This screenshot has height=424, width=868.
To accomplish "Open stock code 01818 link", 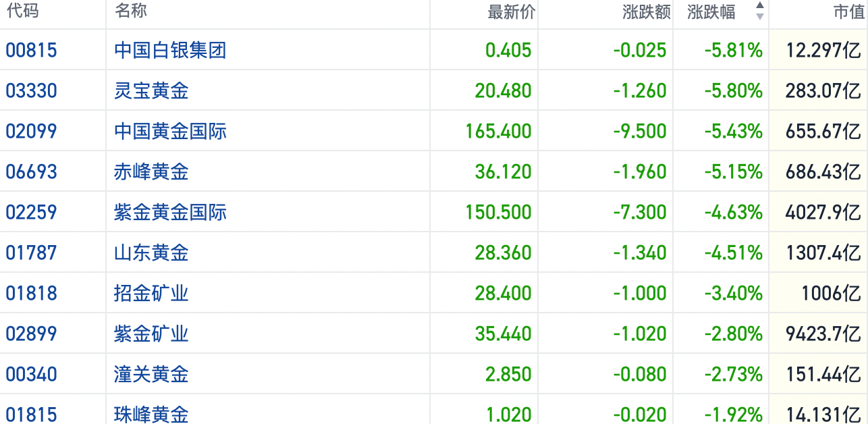I will coord(31,293).
